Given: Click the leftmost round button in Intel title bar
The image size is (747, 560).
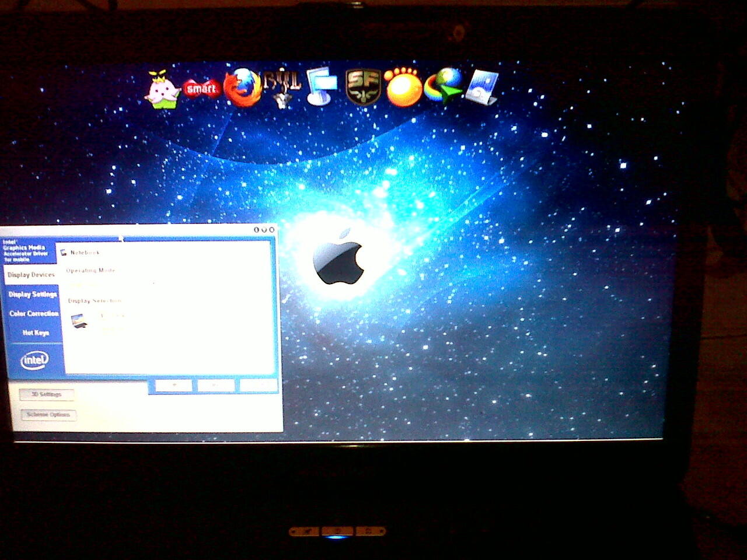Looking at the screenshot, I should point(256,230).
